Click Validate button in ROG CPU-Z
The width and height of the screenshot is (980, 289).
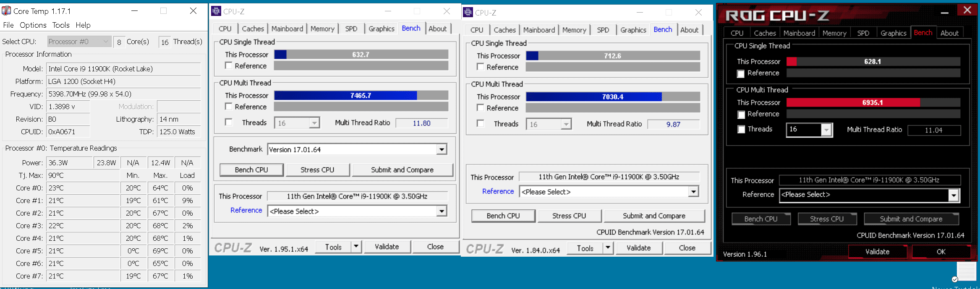877,252
